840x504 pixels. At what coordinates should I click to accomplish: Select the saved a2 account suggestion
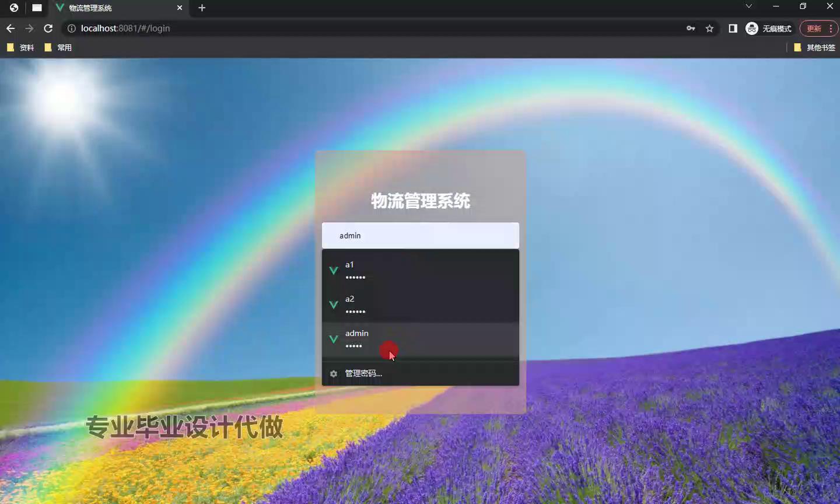point(420,305)
